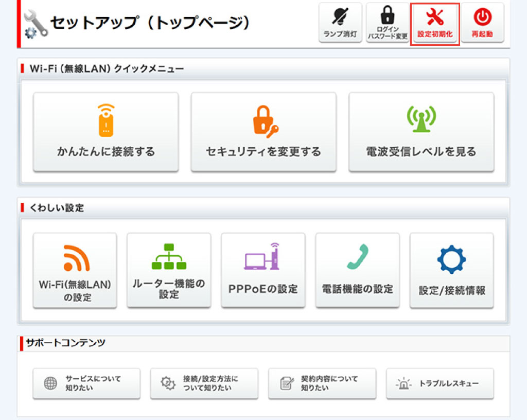Open Wi-Fi(無線LAN)の設定 tile
The width and height of the screenshot is (527, 420).
[x=75, y=270]
